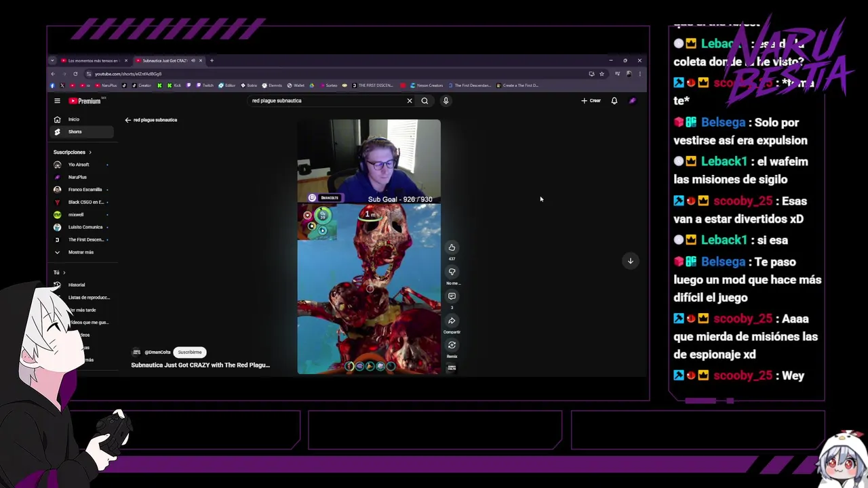Dislike the short with thumbs down
The height and width of the screenshot is (488, 868).
[x=452, y=272]
